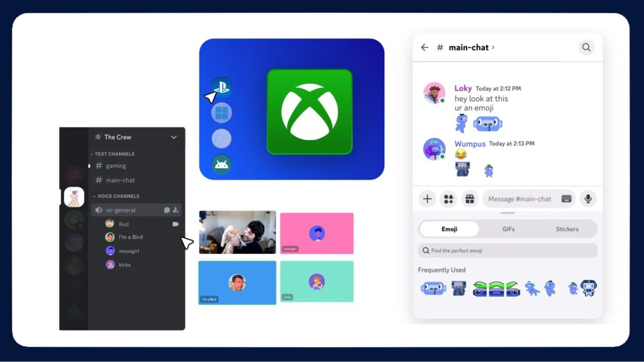Click the Loky username in chat
Screen dimensions: 644x362
pos(463,88)
